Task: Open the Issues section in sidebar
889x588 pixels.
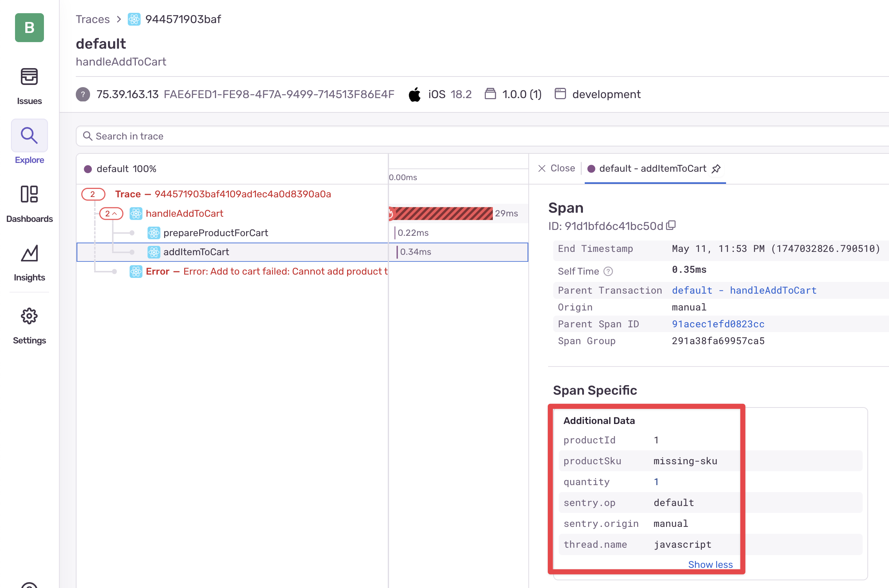Action: point(29,86)
